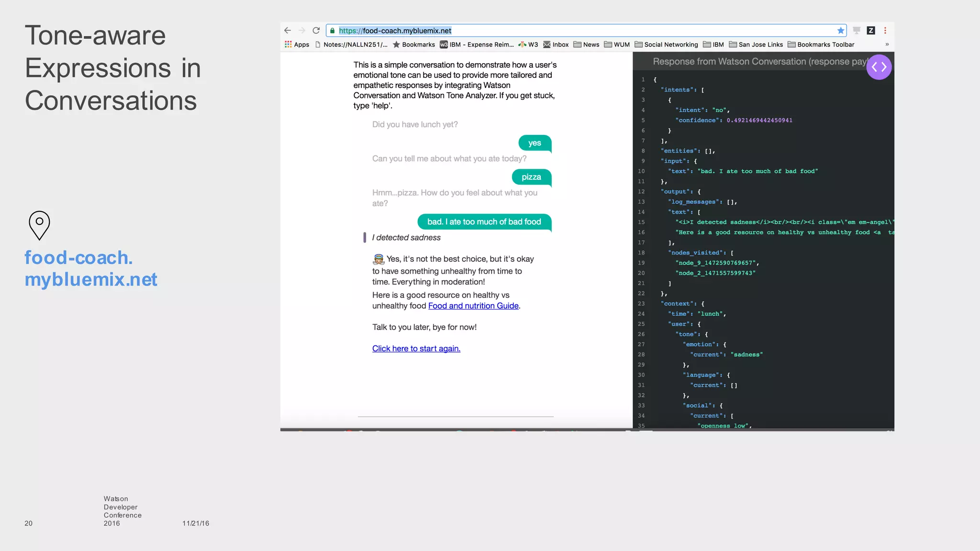This screenshot has height=551, width=980.
Task: Open the Inbox bookmark
Action: point(556,44)
